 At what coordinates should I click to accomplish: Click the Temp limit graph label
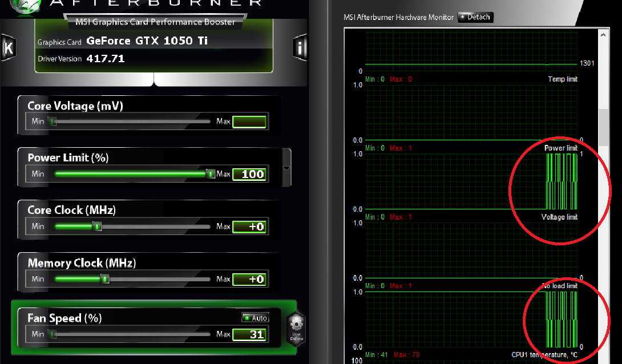pos(563,79)
